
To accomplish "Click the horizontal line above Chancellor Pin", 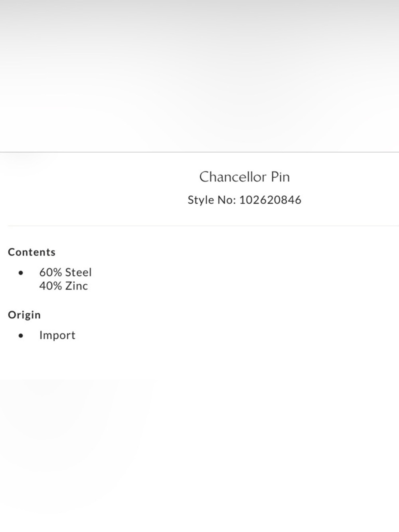I will [x=199, y=152].
